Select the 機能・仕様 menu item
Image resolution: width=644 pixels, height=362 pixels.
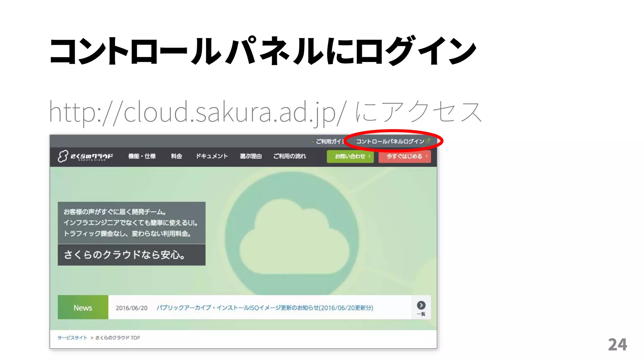[x=142, y=156]
